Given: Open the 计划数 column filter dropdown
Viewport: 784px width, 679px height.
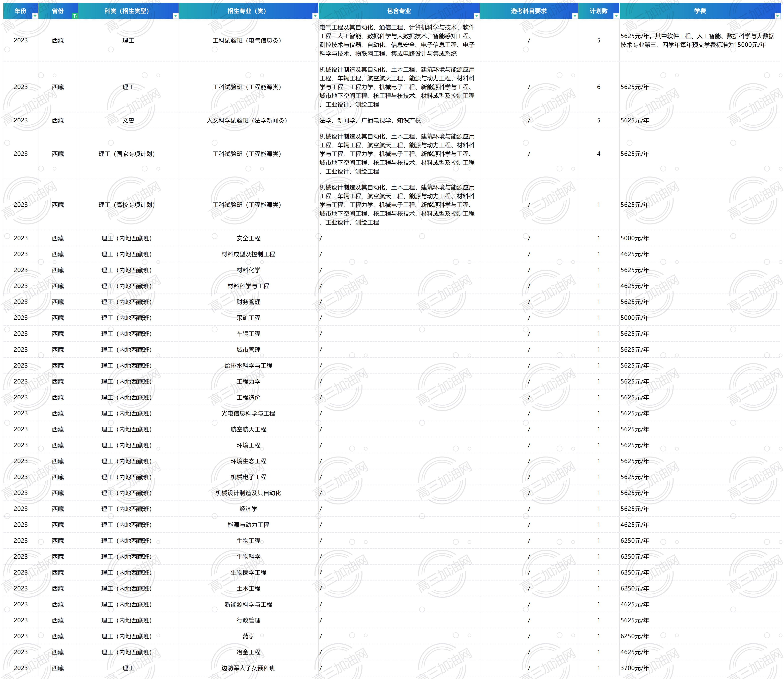Looking at the screenshot, I should point(616,16).
